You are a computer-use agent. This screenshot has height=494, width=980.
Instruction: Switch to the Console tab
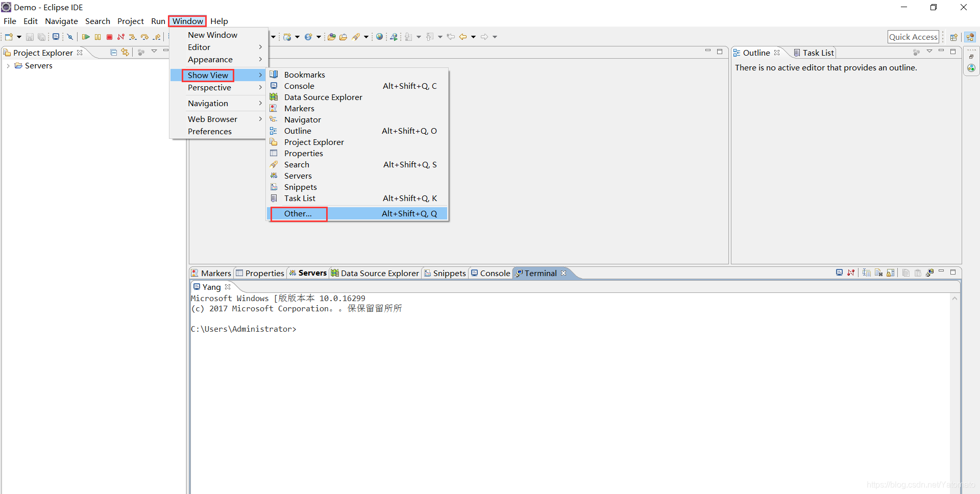(491, 273)
